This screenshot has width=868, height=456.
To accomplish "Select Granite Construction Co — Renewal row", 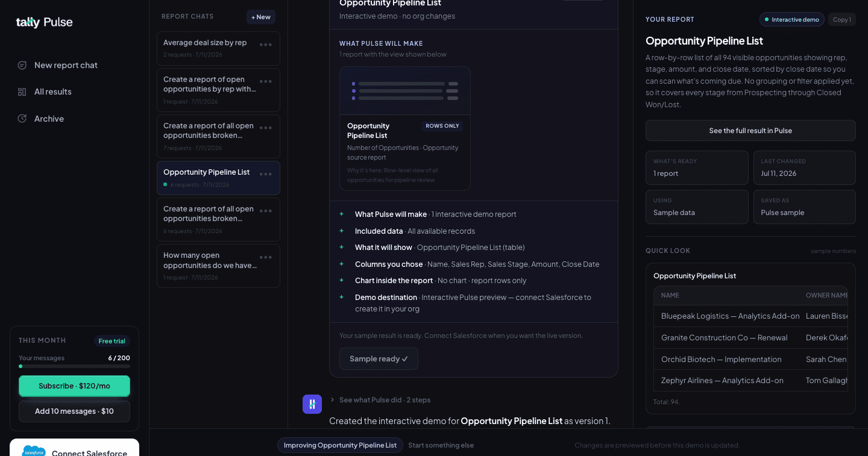I will [x=750, y=337].
